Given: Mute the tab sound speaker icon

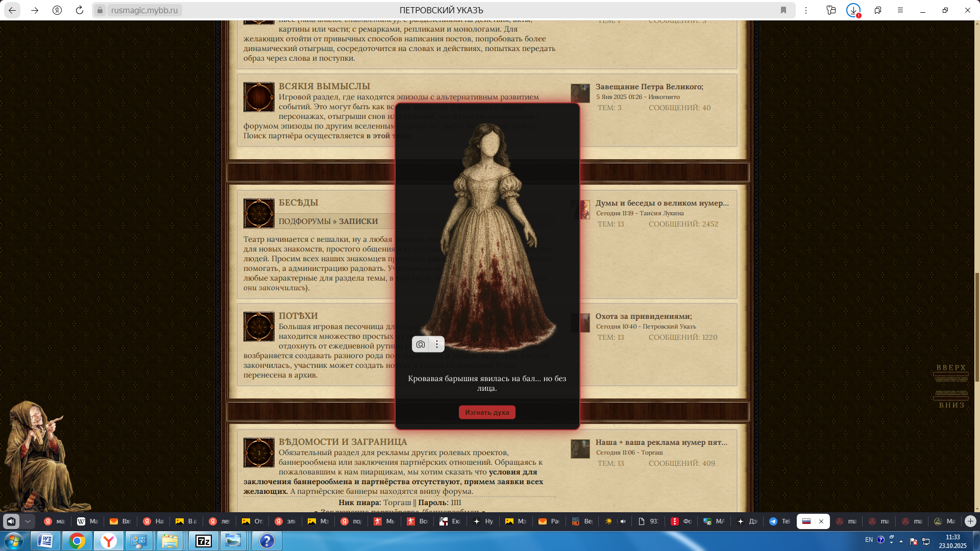Looking at the screenshot, I should [11, 521].
